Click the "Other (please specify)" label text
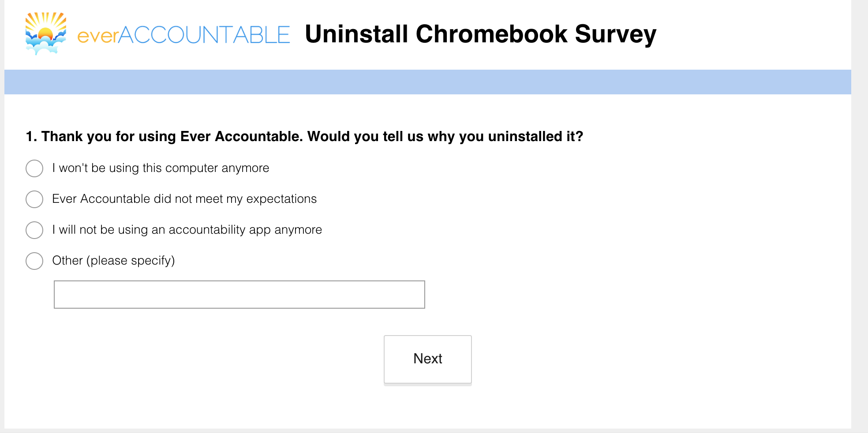The image size is (868, 433). [x=113, y=261]
